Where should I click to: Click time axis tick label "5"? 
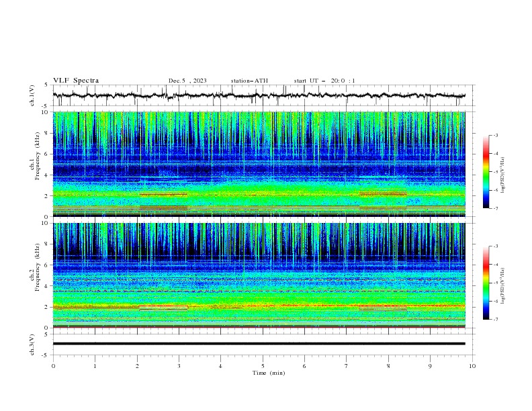point(263,366)
